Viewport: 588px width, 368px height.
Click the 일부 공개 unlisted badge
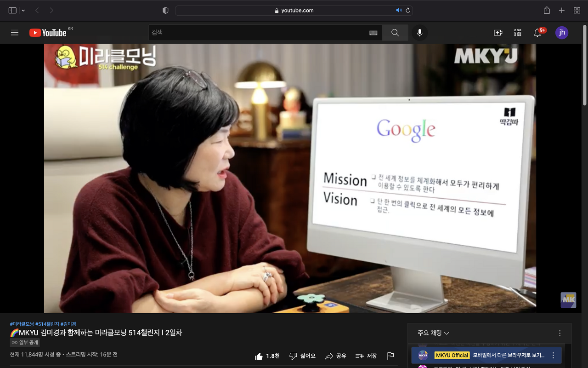[x=25, y=343]
